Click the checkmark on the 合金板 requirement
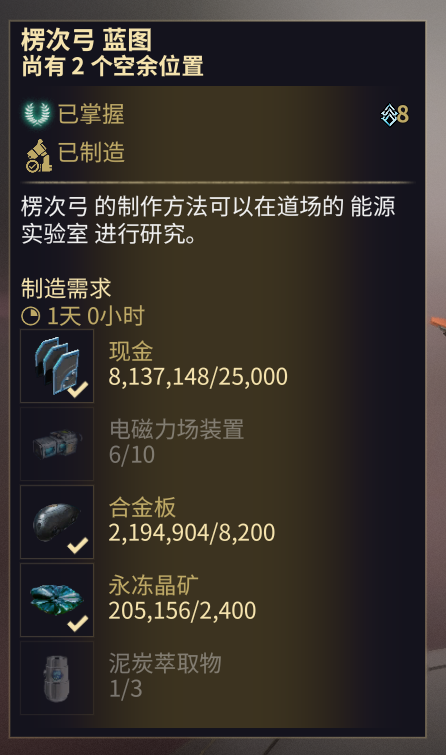This screenshot has width=446, height=755. [x=78, y=545]
